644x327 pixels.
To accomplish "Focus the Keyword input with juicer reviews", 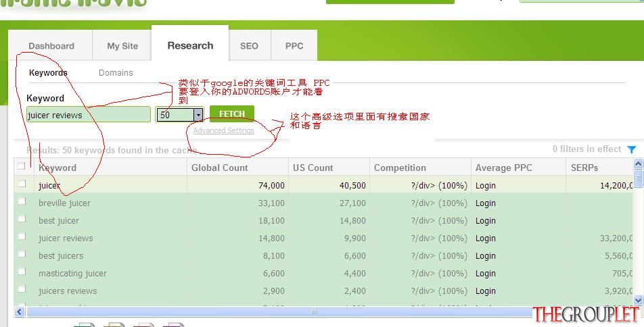I will click(x=89, y=114).
